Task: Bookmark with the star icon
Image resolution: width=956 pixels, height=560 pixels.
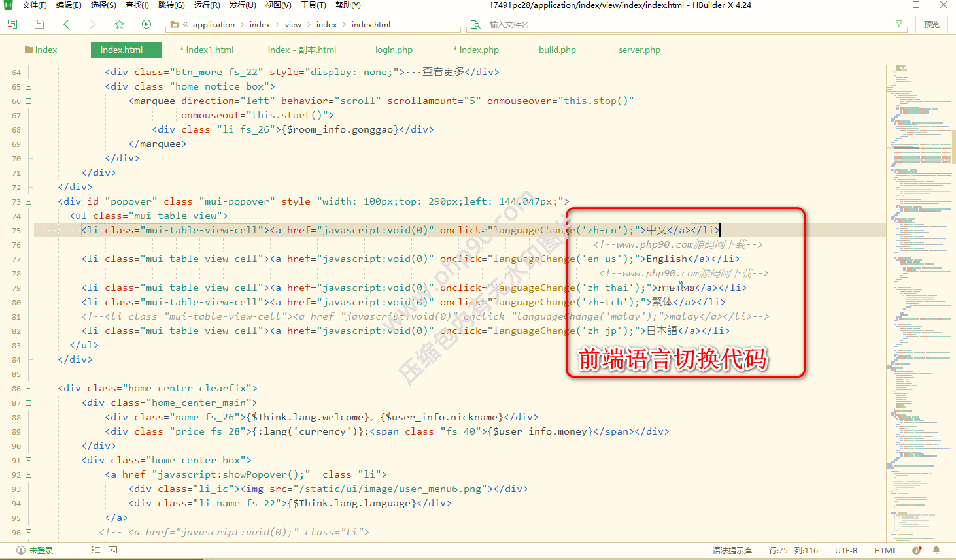Action: coord(120,24)
